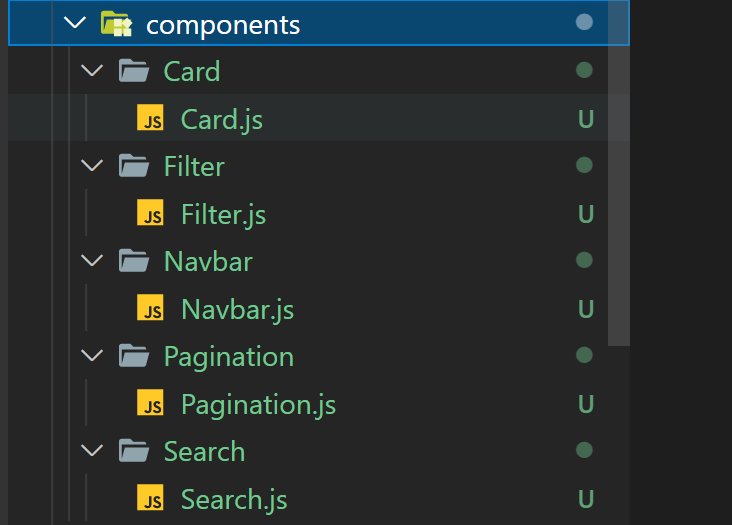
Task: Collapse the Card folder chevron
Action: pyautogui.click(x=92, y=70)
